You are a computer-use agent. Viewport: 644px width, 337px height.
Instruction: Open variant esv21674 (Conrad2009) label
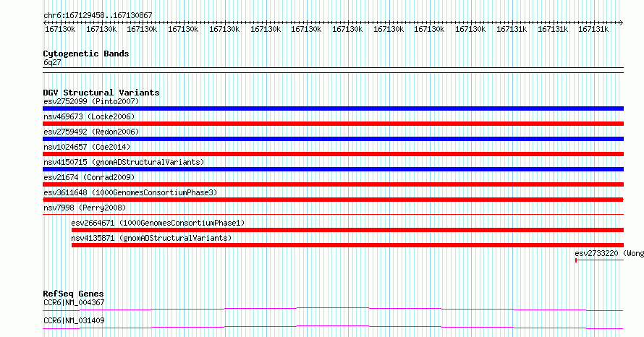click(89, 177)
